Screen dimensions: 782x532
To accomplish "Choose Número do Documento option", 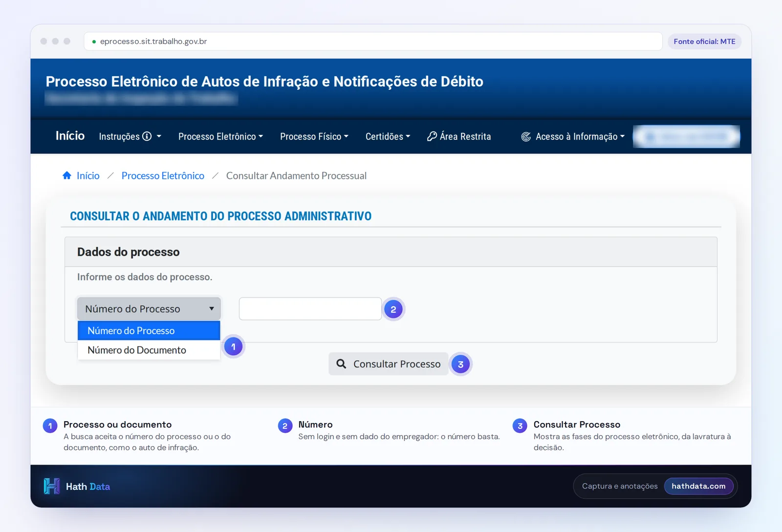I will tap(149, 350).
